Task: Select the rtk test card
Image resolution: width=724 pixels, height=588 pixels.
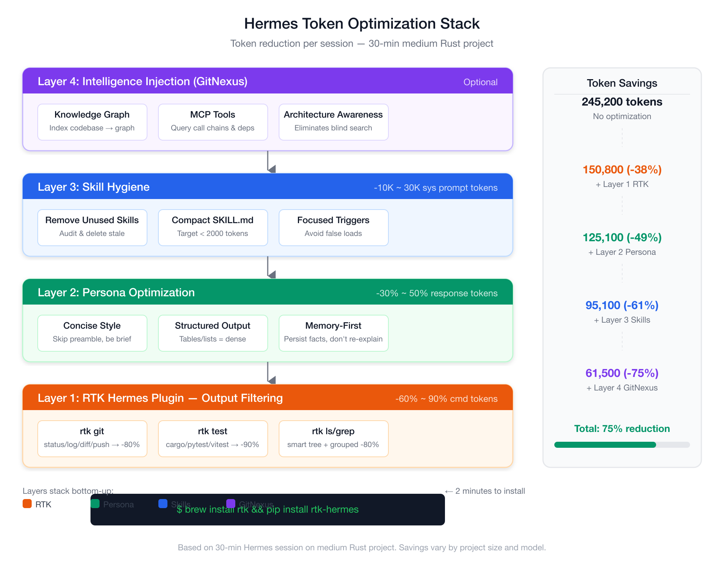Action: pyautogui.click(x=213, y=439)
